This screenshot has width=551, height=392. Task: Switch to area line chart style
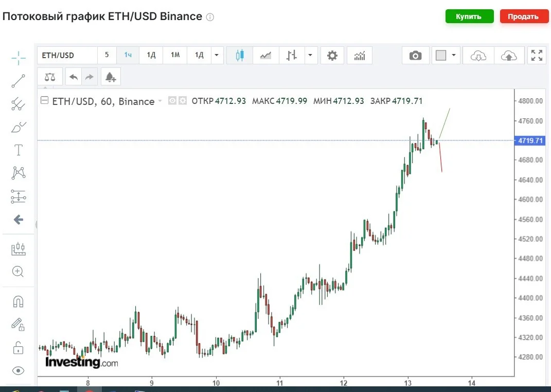tap(265, 56)
